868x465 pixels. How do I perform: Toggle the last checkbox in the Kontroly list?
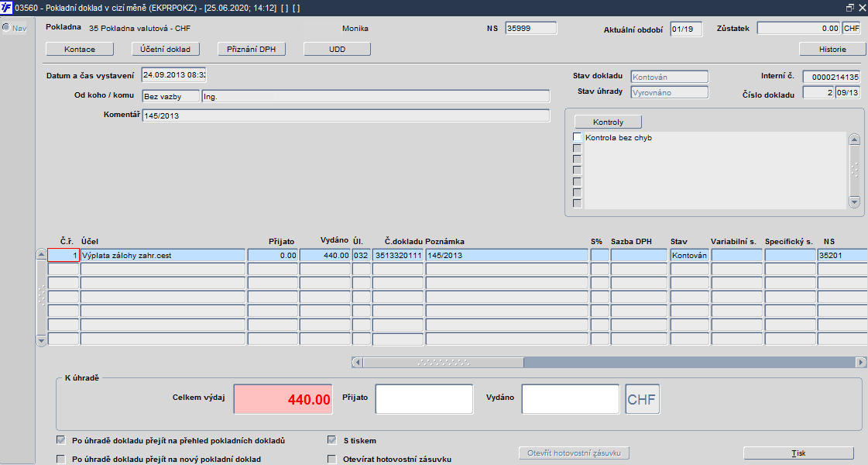pyautogui.click(x=578, y=203)
